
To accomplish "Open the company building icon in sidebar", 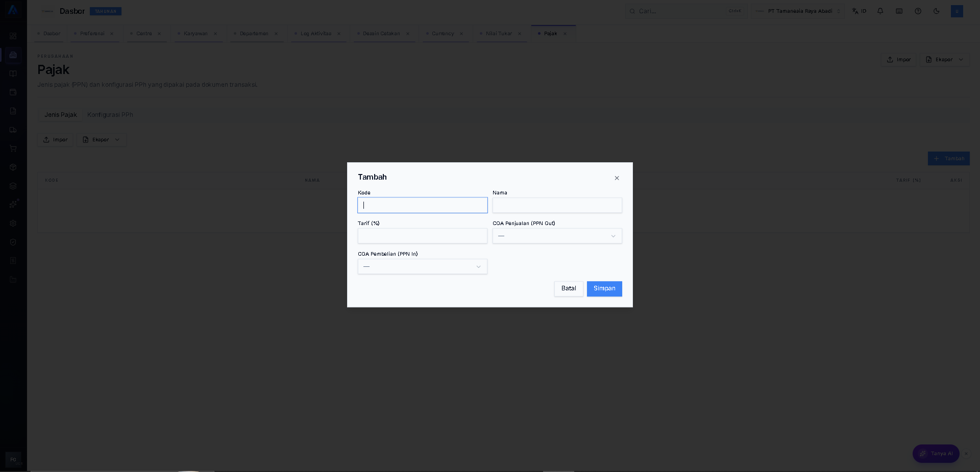I will tap(13, 55).
